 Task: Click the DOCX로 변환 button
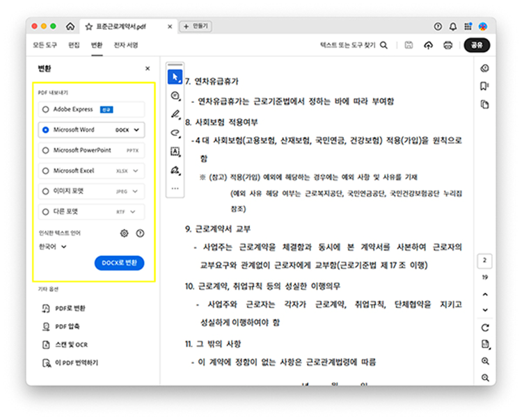[119, 263]
